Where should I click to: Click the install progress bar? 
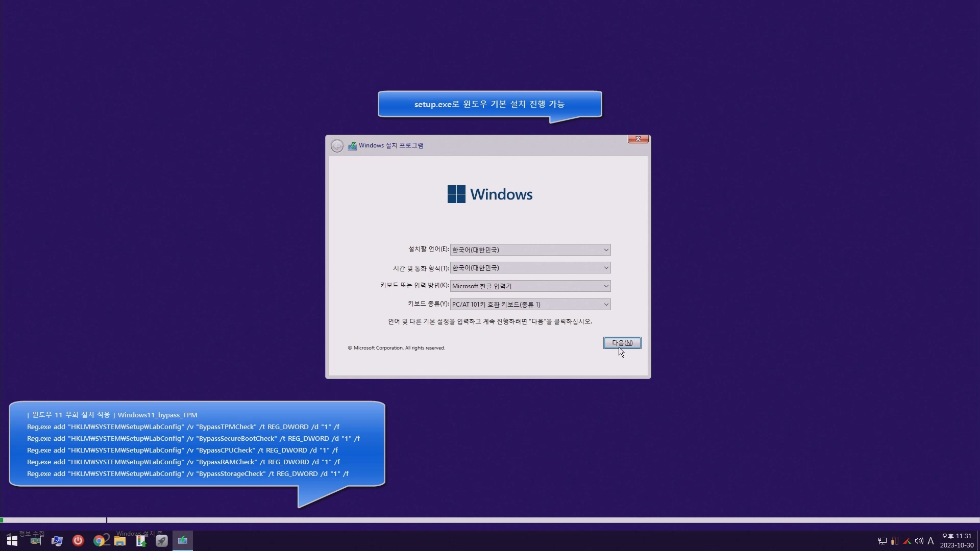490,520
